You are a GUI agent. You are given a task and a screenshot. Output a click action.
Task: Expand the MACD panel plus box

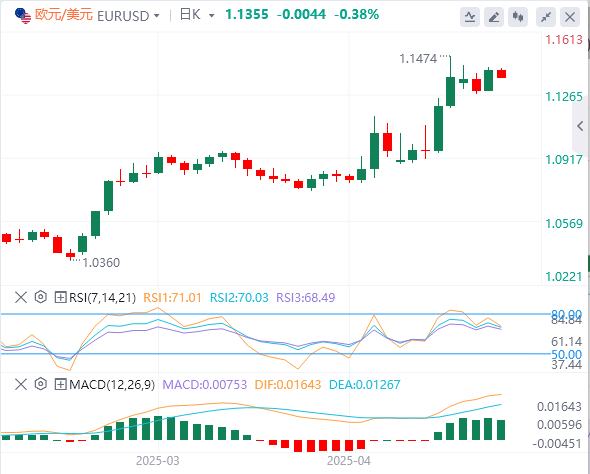[x=60, y=384]
